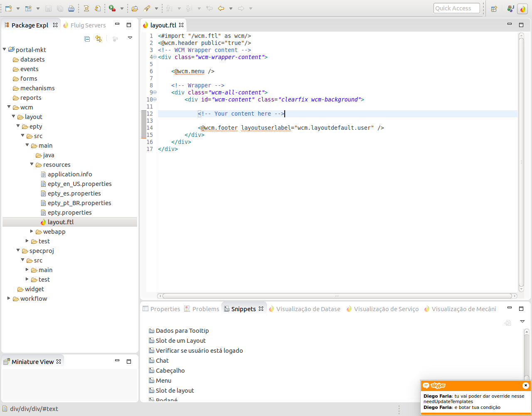This screenshot has width=532, height=416.
Task: Click the Run external tool icon
Action: click(112, 8)
